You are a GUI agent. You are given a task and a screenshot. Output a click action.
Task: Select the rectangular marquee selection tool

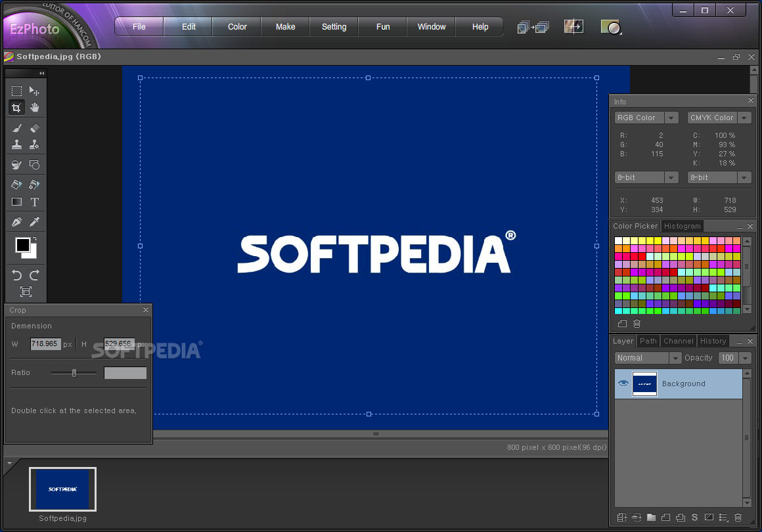click(x=16, y=91)
